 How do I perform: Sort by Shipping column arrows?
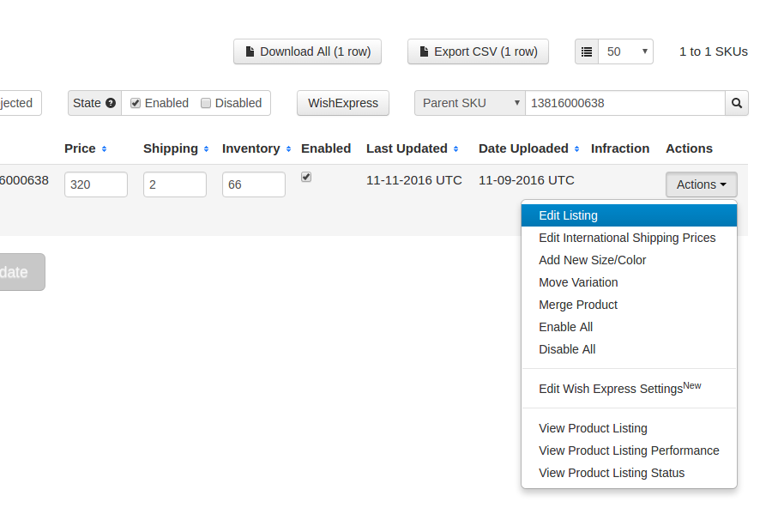point(206,148)
